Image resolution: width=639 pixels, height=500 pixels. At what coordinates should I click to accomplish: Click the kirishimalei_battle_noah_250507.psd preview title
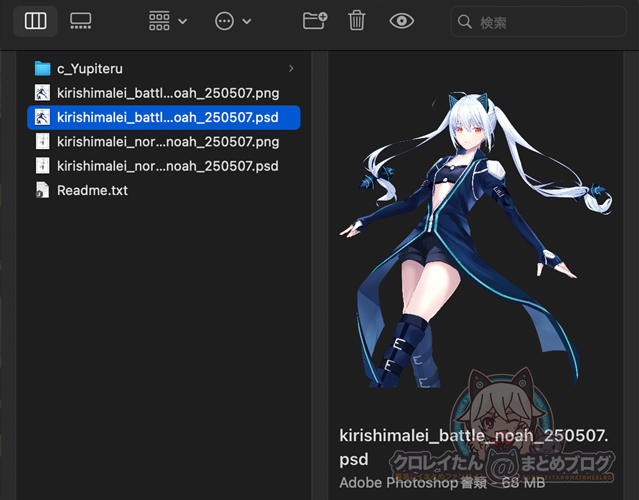(x=474, y=447)
